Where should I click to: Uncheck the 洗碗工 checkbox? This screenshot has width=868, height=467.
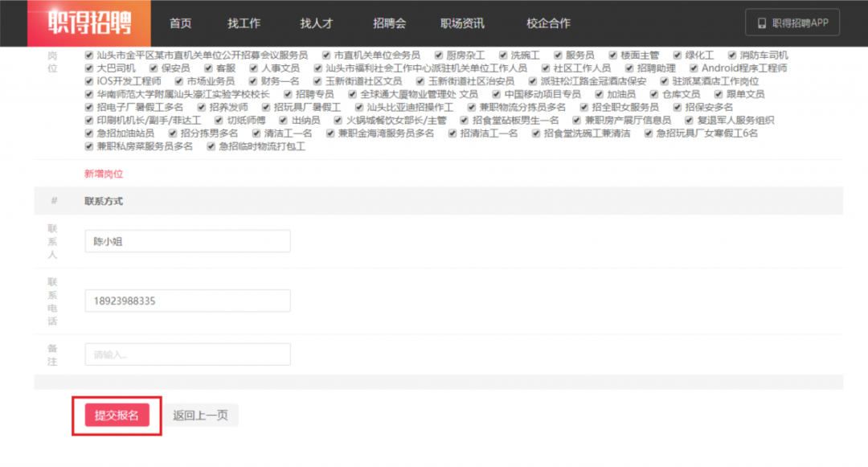pos(504,55)
